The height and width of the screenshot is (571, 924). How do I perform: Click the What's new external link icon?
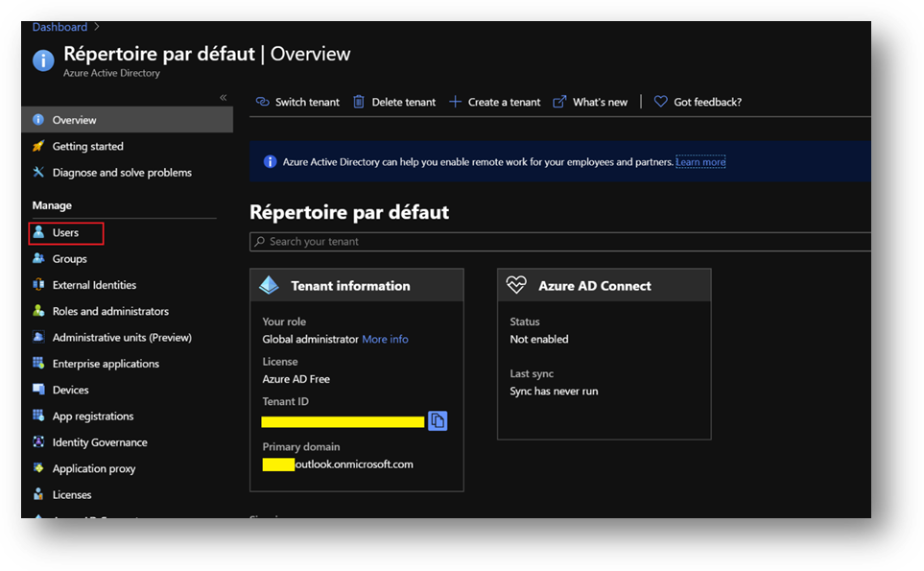click(x=560, y=102)
